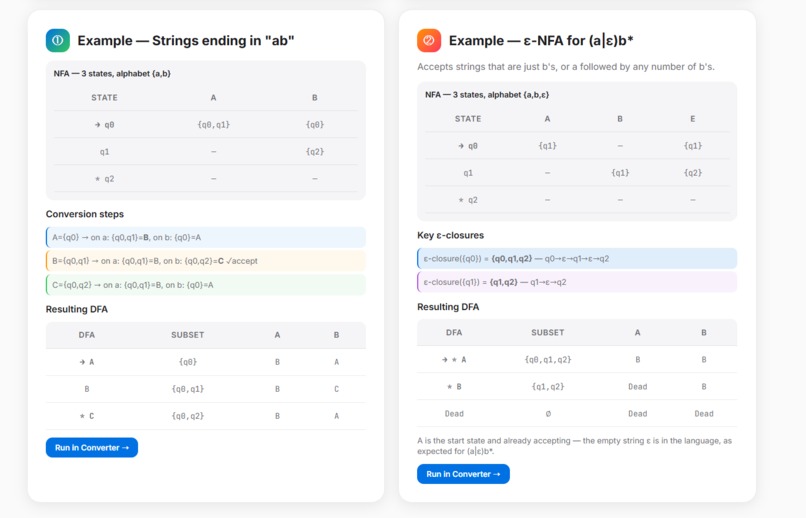Click the STATE header in the ε-NFA table
This screenshot has width=806, height=518.
click(468, 119)
